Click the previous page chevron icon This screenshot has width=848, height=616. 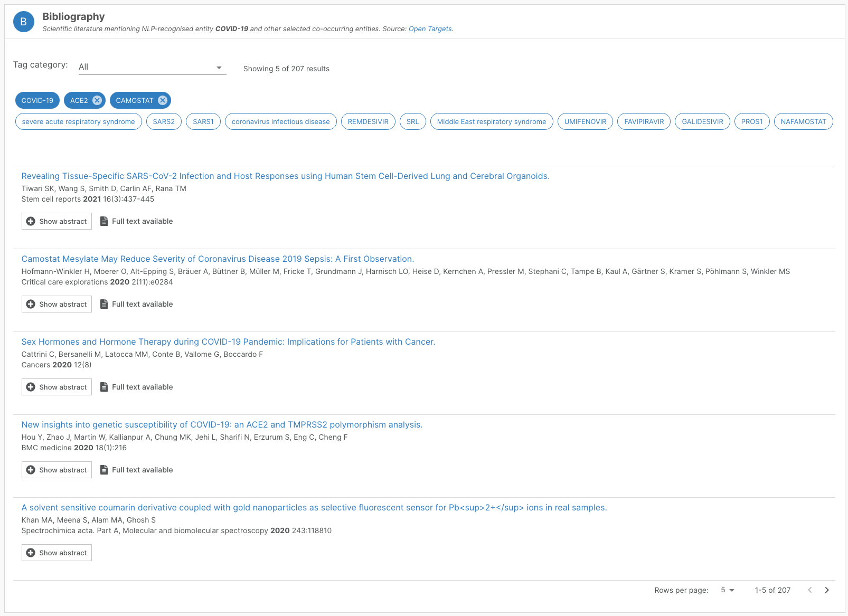click(x=810, y=590)
